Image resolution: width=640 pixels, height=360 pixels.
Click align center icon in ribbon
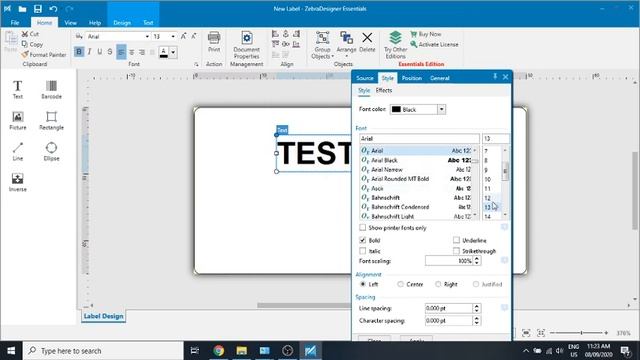[x=131, y=52]
